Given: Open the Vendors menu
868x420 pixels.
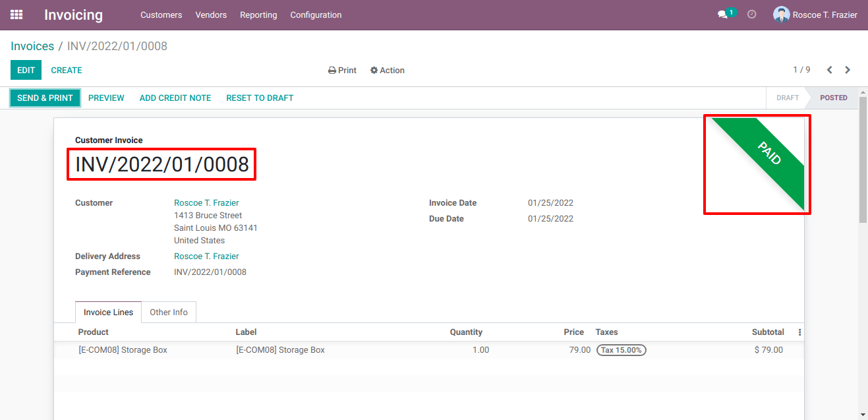Looking at the screenshot, I should [211, 15].
